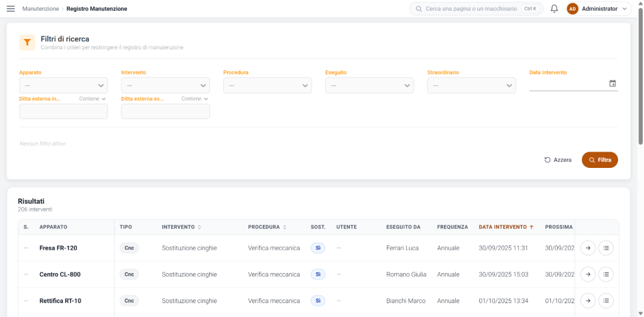This screenshot has height=317, width=644.
Task: Expand the Apparato dropdown
Action: [64, 86]
